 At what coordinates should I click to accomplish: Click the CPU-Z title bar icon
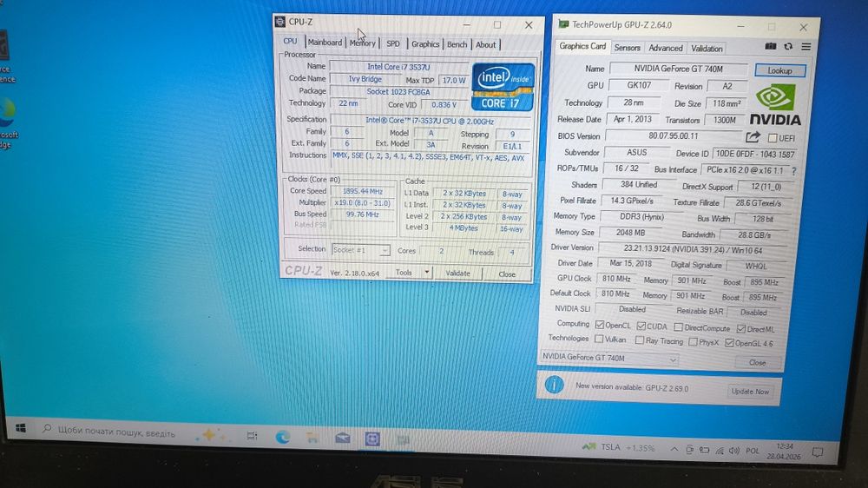pyautogui.click(x=280, y=22)
